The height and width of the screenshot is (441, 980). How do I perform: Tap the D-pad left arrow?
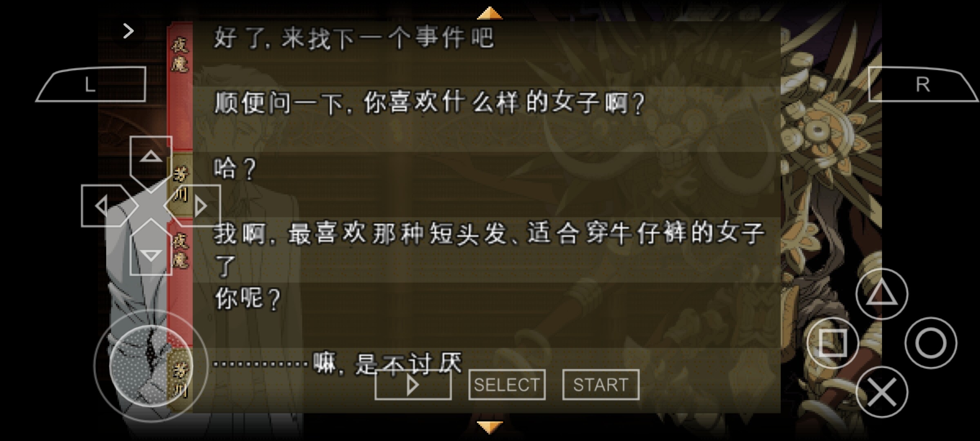(105, 206)
